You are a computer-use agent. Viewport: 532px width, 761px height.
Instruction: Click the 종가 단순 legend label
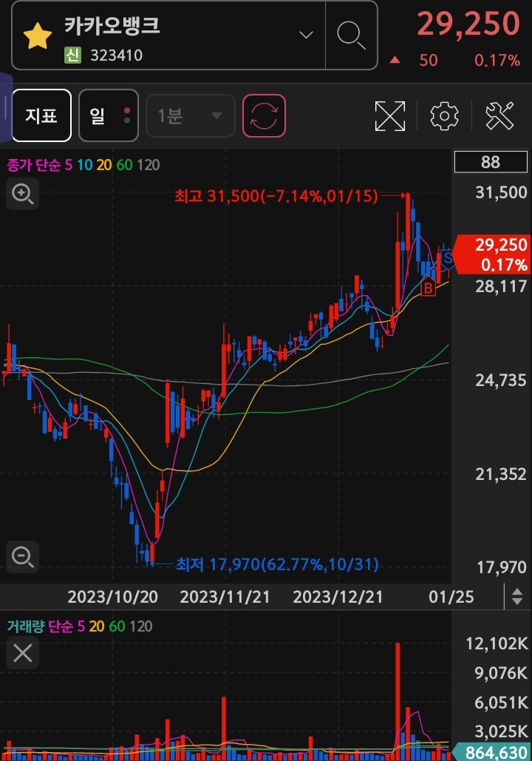tap(33, 165)
